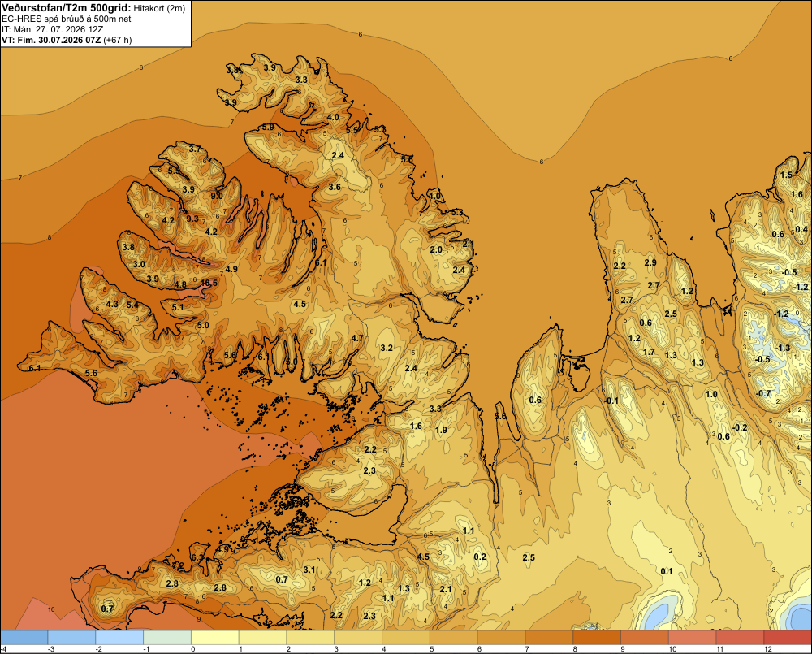
Task: Click the 6.1 value at western peninsula tip
Action: [x=35, y=368]
